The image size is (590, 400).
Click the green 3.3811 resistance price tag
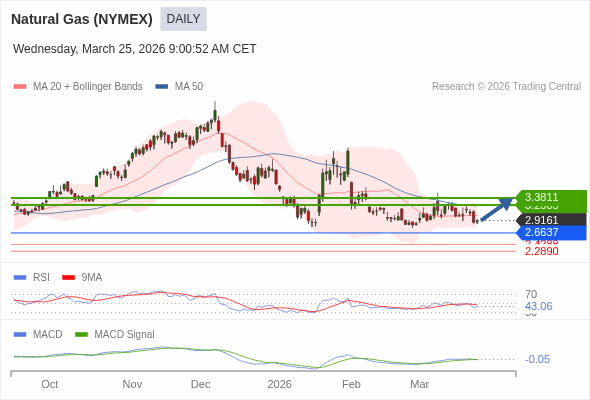[x=551, y=197]
